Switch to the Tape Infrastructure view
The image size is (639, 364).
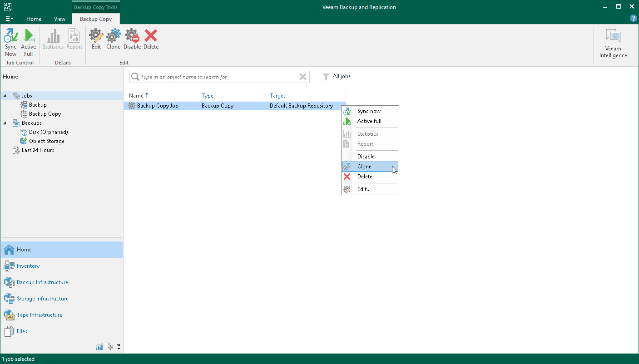[40, 315]
